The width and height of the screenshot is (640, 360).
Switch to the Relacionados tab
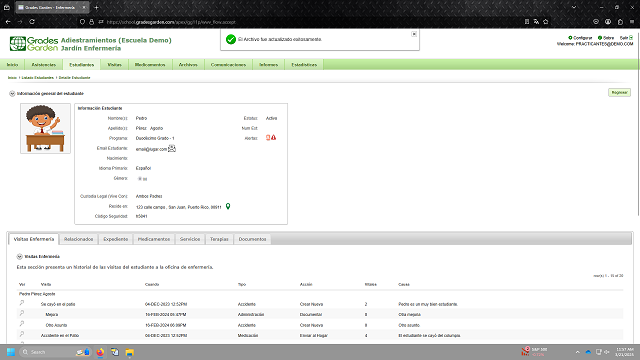pyautogui.click(x=78, y=239)
